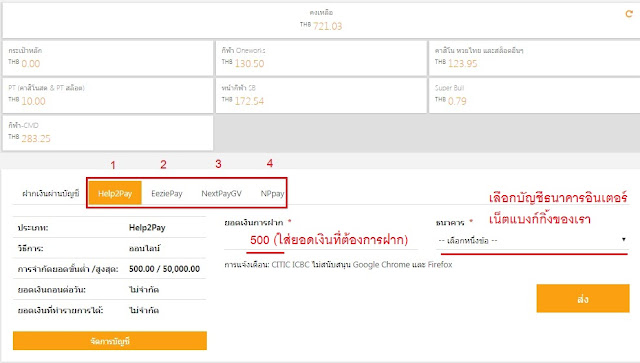Select the Super Bull THB 0.79 card
The width and height of the screenshot is (640, 363).
click(x=534, y=96)
